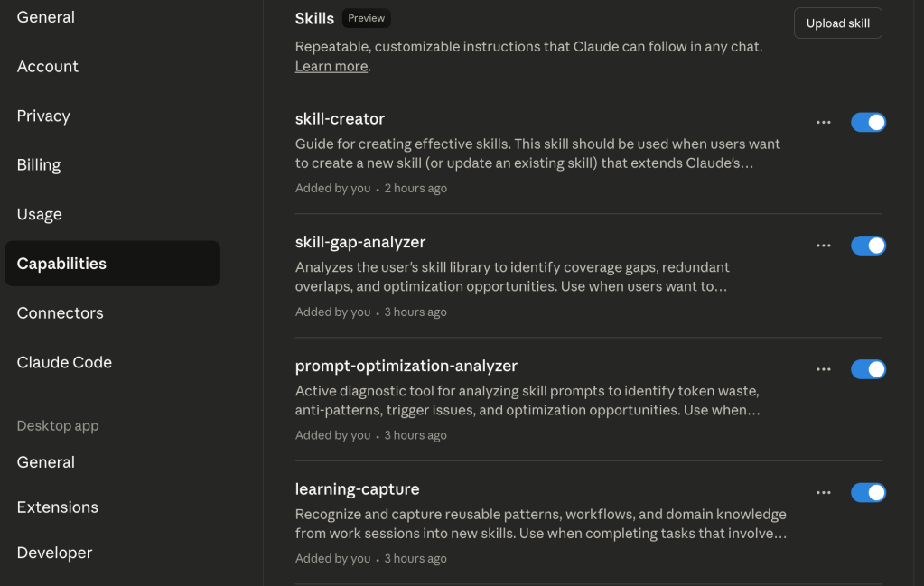Image resolution: width=924 pixels, height=586 pixels.
Task: Open the Privacy settings section
Action: (43, 116)
